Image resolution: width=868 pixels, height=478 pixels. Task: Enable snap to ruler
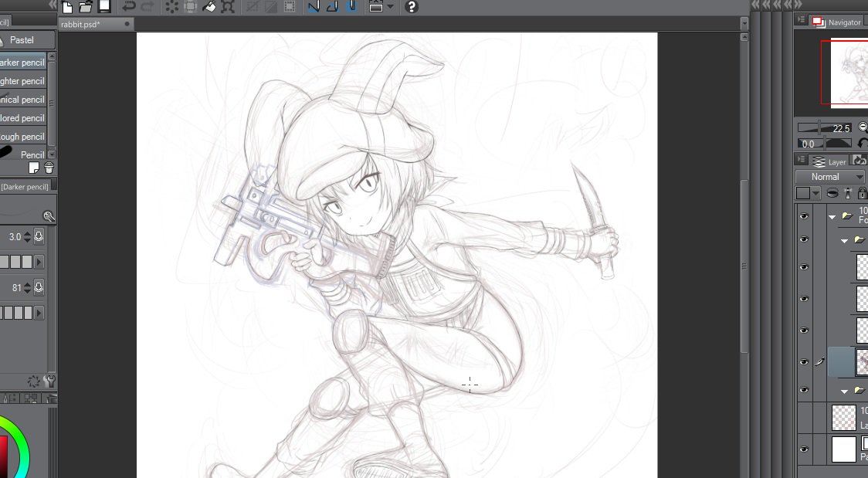pos(312,8)
